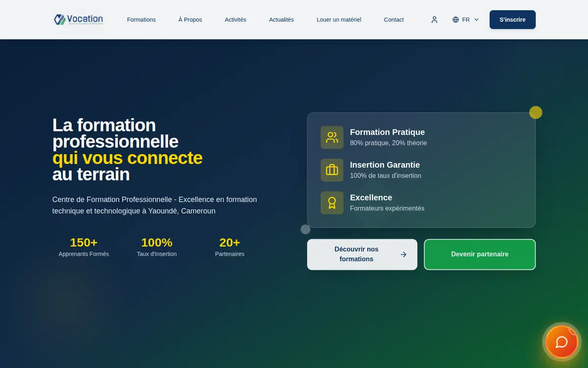This screenshot has width=588, height=368.
Task: Open the Formations menu
Action: point(141,20)
